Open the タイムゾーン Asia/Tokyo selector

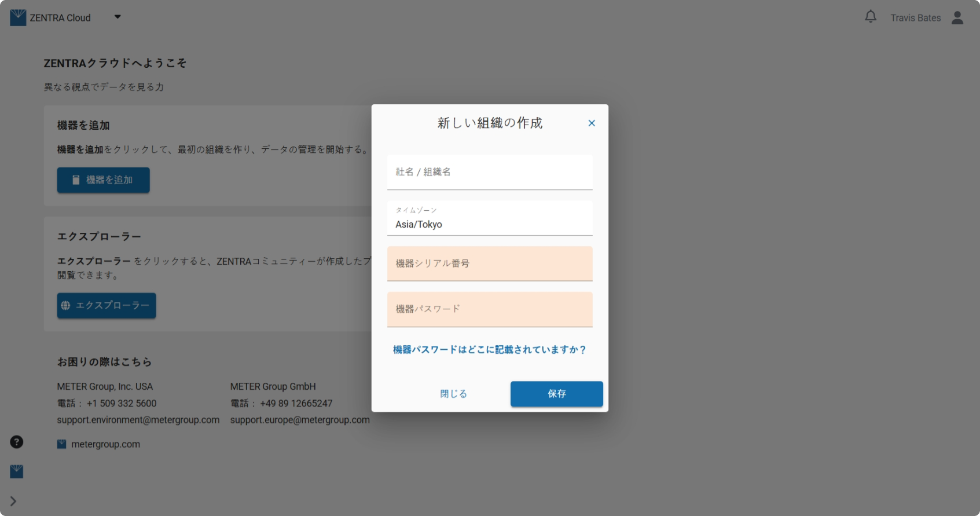pyautogui.click(x=490, y=218)
